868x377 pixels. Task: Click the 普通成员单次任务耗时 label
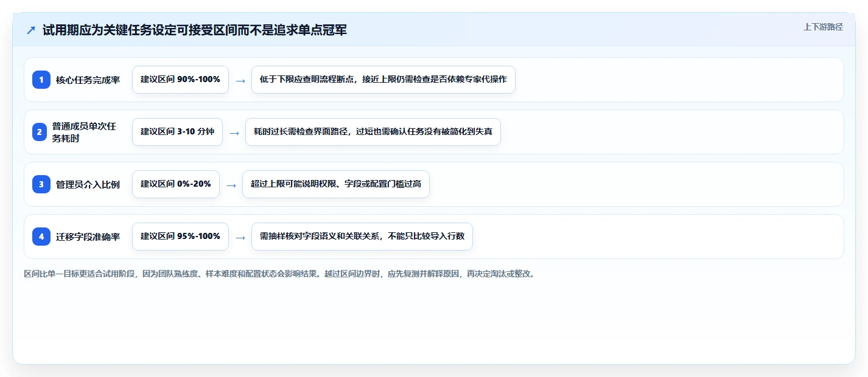point(84,132)
